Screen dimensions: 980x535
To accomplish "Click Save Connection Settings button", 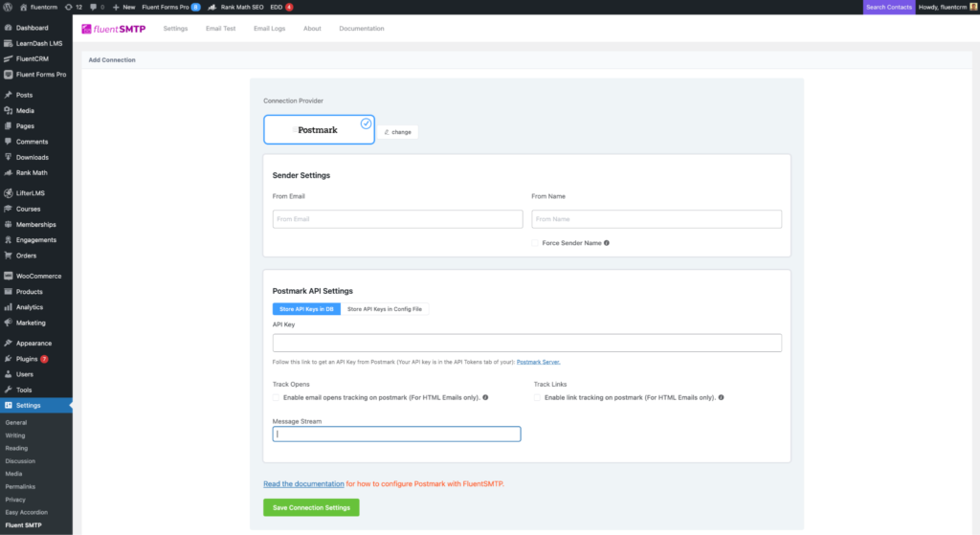I will pos(311,507).
